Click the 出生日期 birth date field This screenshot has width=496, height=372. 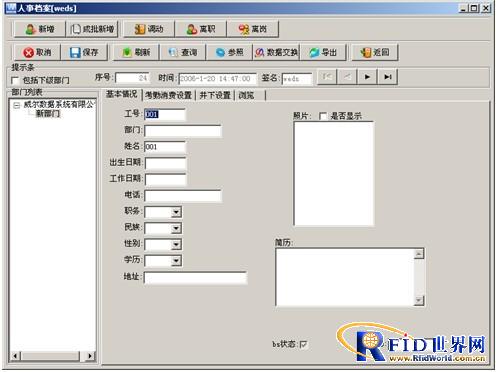coord(166,163)
